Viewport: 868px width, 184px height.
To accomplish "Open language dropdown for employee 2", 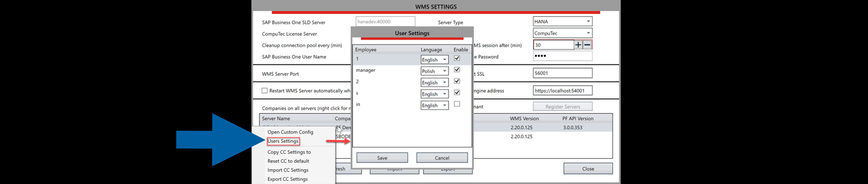I will tap(434, 82).
